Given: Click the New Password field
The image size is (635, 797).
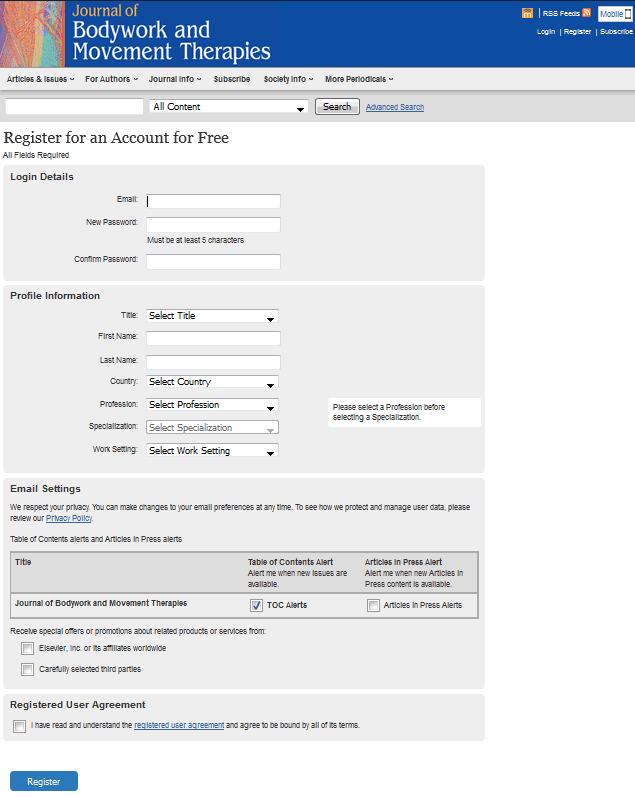Looking at the screenshot, I should [x=214, y=225].
